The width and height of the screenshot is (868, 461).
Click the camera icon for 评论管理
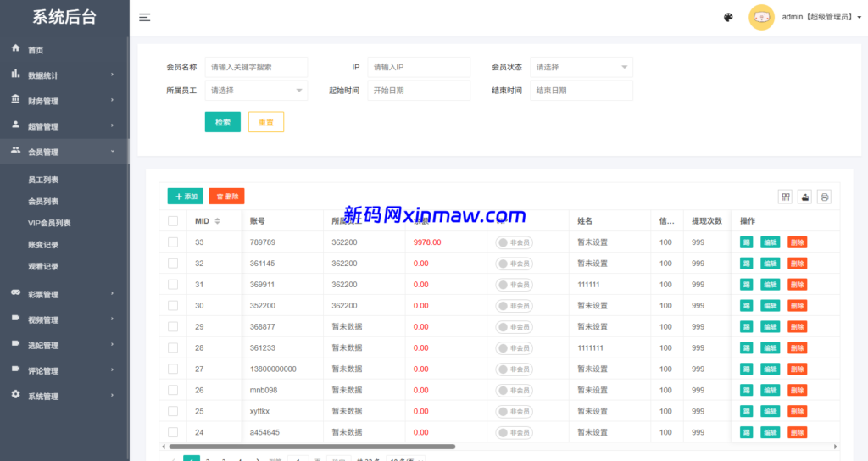click(x=15, y=369)
